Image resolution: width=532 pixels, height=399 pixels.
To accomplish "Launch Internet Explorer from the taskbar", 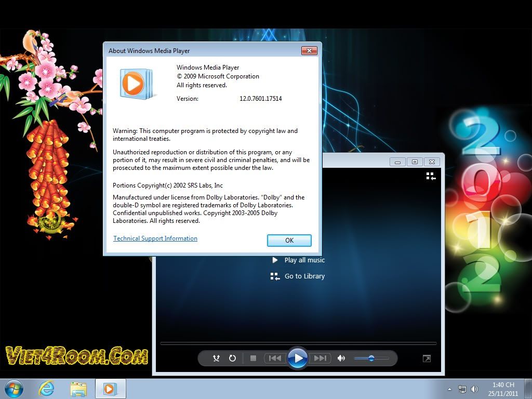I will click(x=46, y=389).
